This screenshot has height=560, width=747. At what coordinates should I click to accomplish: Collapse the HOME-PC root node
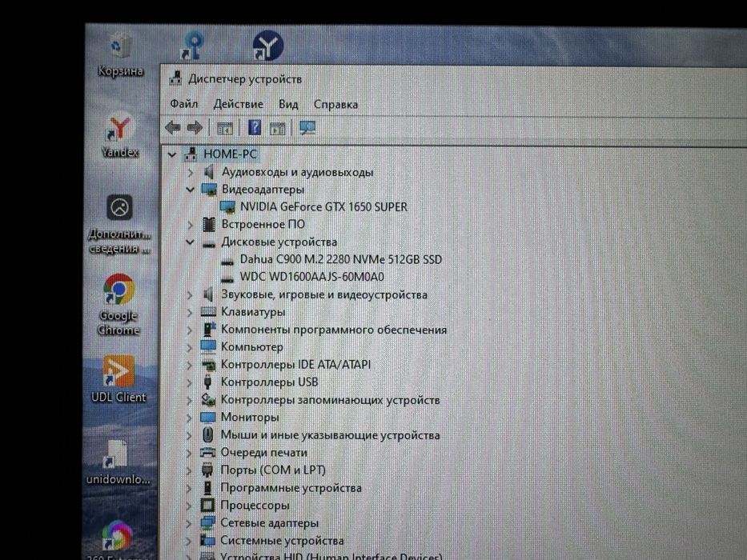(x=172, y=154)
